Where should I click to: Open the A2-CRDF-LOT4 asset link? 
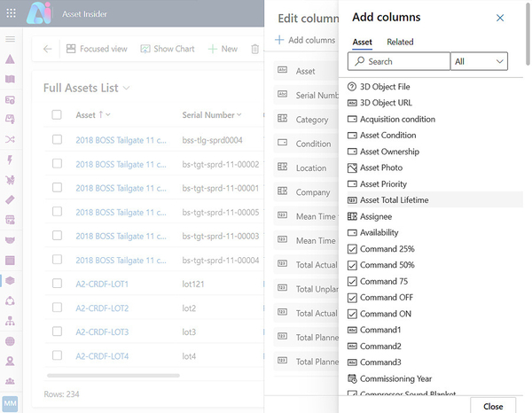102,356
